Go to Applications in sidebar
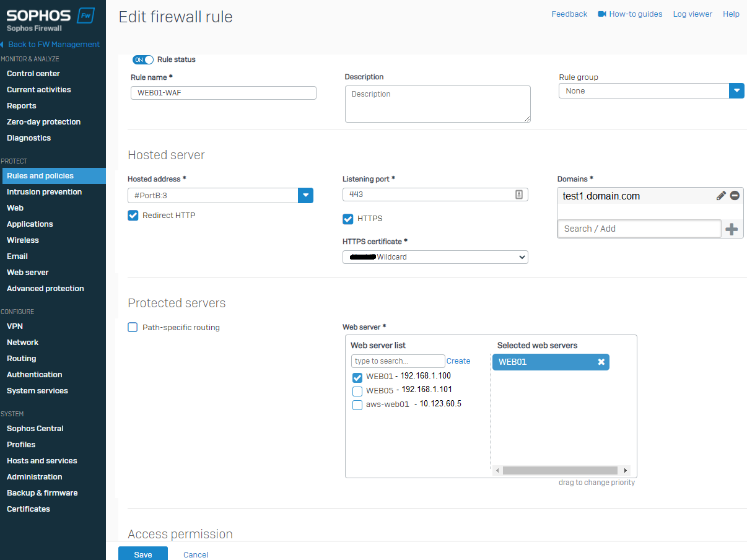The image size is (747, 560). pos(30,224)
